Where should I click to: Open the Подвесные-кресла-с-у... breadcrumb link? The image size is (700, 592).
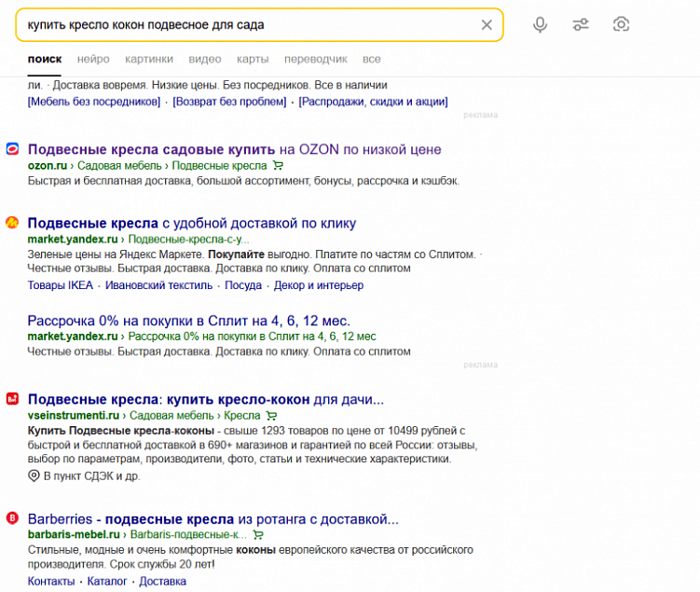tap(189, 240)
